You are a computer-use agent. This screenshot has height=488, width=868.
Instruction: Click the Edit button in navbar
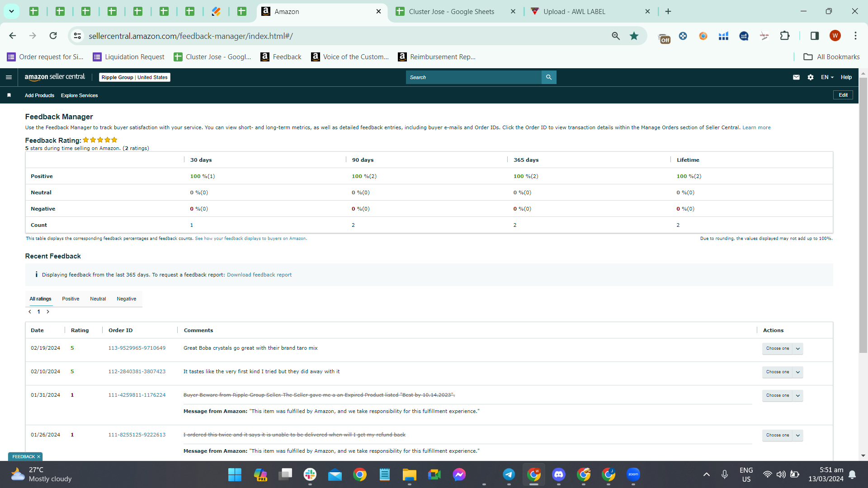point(843,95)
